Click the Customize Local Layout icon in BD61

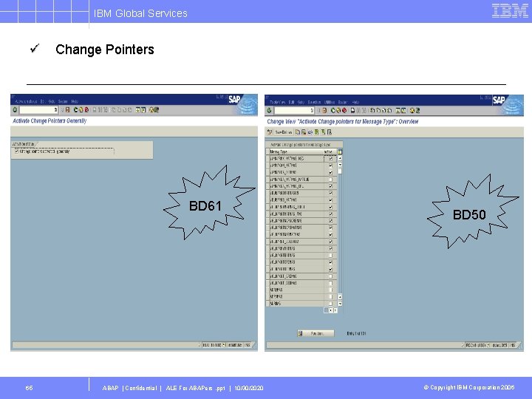(157, 109)
